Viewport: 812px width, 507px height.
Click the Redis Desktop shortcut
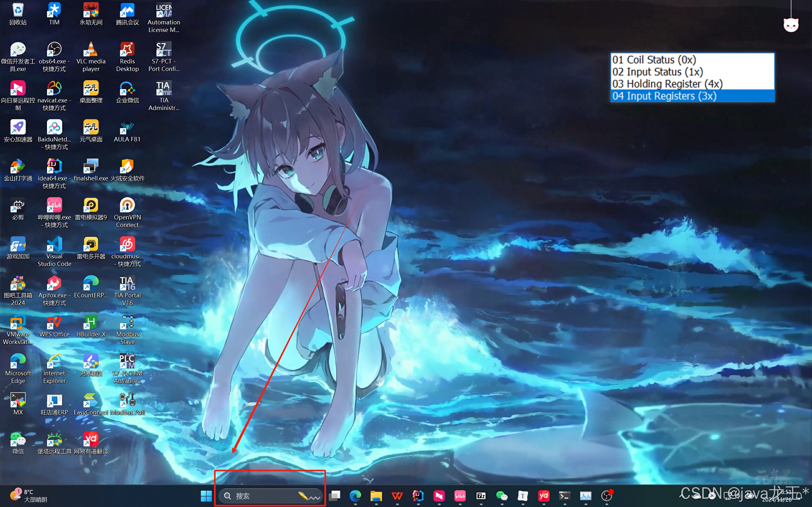127,50
